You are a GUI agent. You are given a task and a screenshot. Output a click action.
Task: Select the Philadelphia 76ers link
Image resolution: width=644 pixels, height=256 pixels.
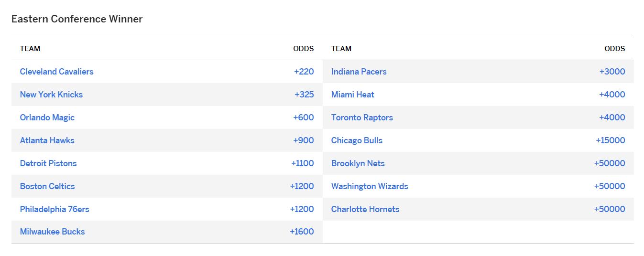tap(55, 209)
